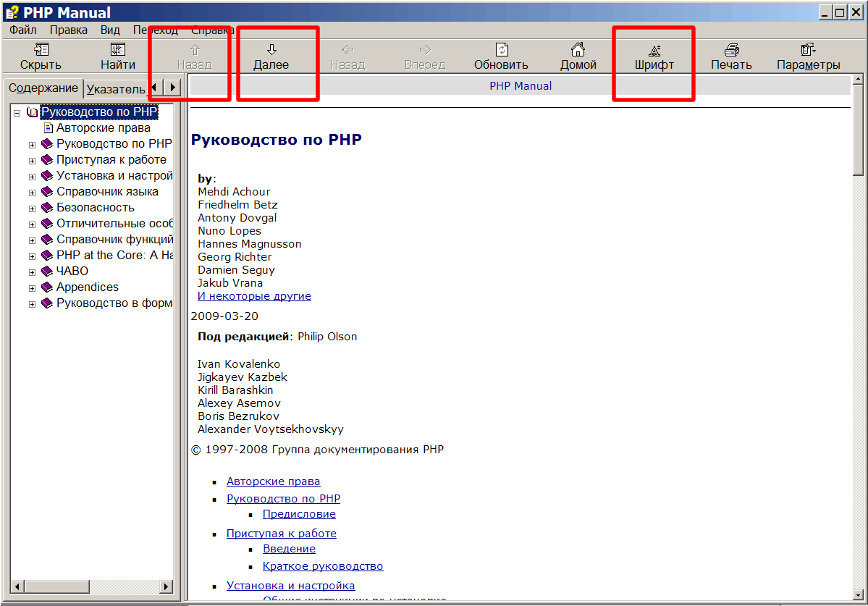Expand the Справочник языка tree node
This screenshot has width=868, height=606.
click(32, 193)
